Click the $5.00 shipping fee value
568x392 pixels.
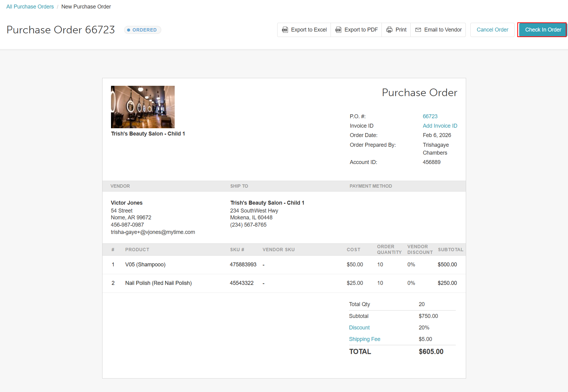click(x=425, y=339)
